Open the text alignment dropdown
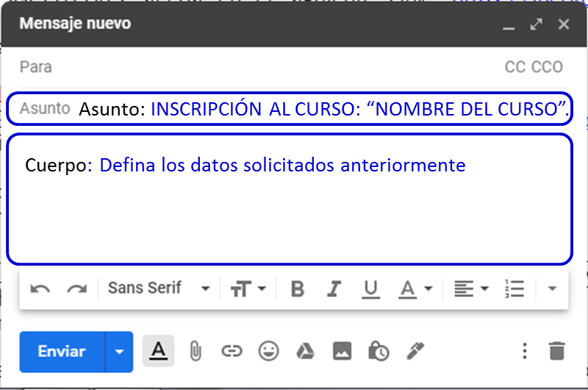588x390 pixels. (x=471, y=288)
